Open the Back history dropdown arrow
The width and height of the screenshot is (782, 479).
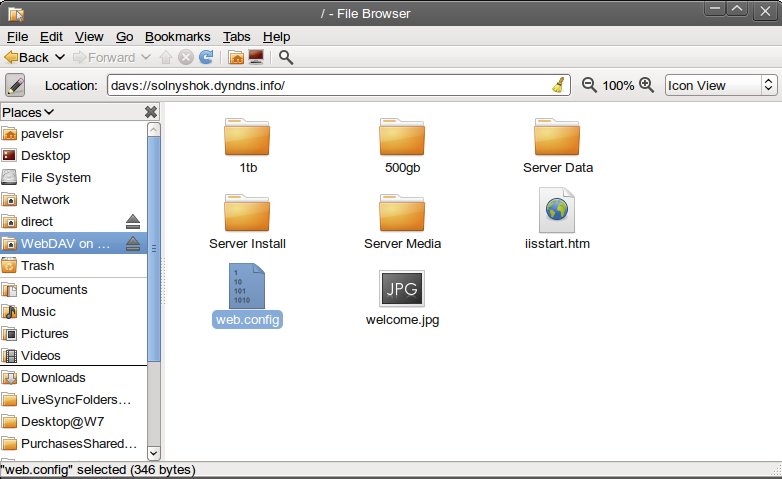pos(60,57)
